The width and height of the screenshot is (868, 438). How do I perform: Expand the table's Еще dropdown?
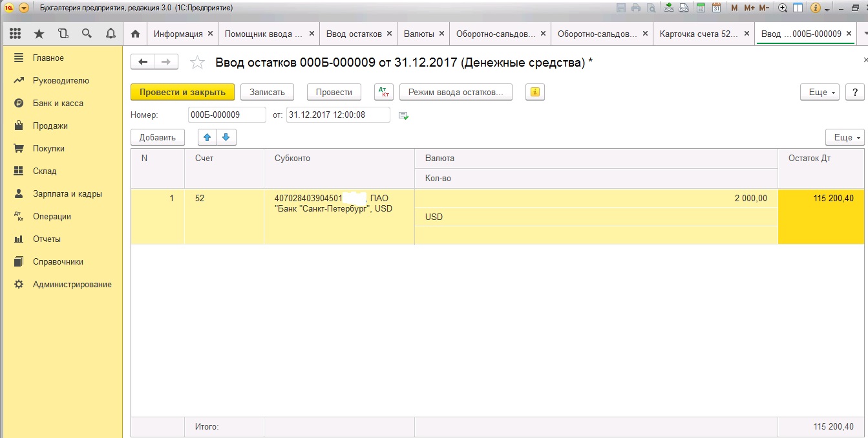[x=844, y=137]
